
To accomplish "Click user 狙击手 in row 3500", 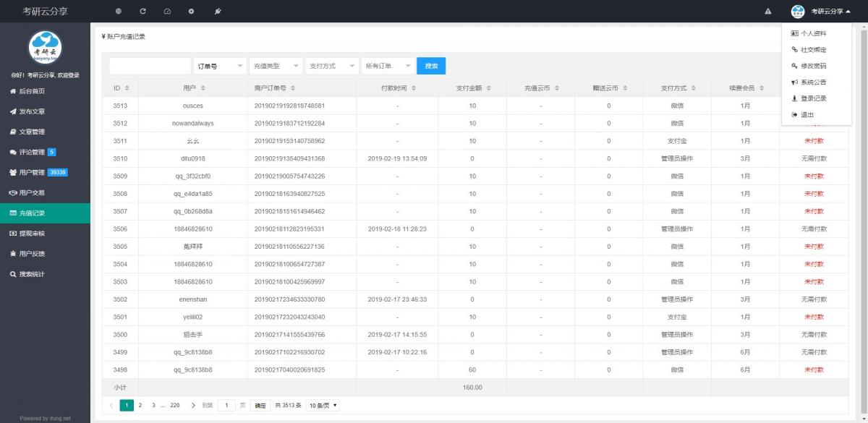I will [193, 334].
